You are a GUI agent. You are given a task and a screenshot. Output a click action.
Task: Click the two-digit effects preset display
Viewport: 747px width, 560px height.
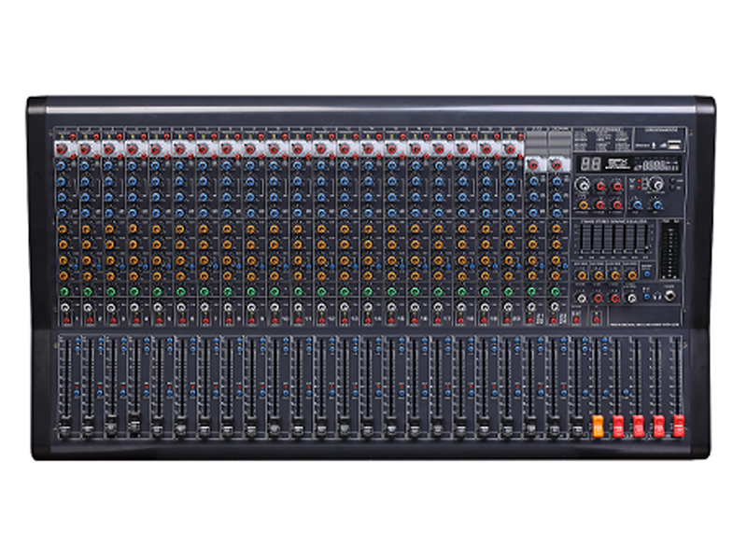[x=591, y=164]
